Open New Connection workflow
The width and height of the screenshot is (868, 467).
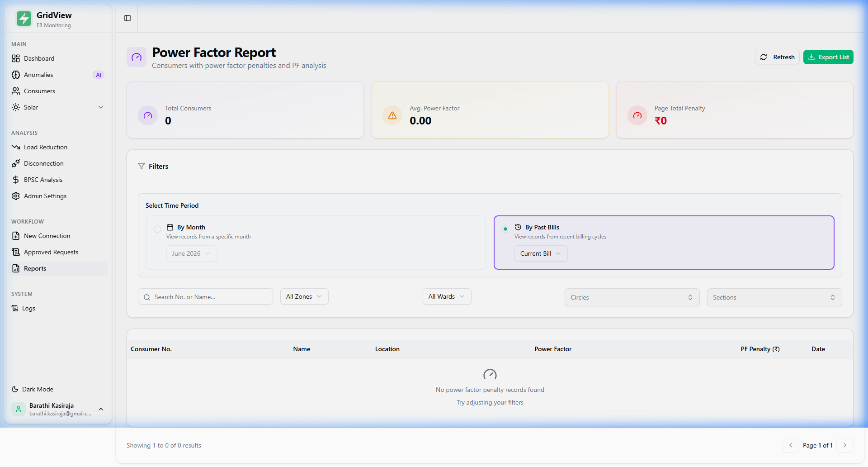58,236
